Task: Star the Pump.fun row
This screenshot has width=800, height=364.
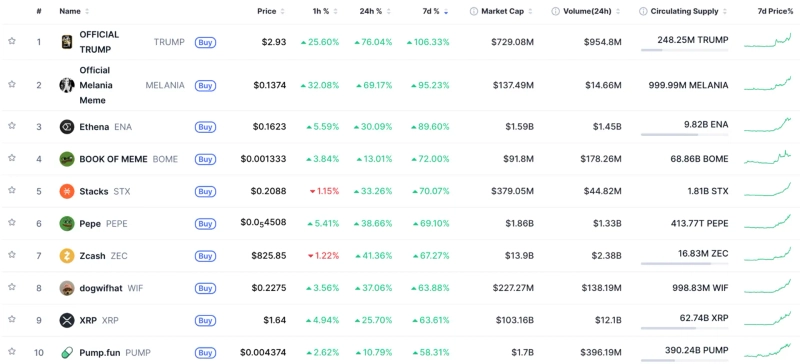Action: pos(12,351)
